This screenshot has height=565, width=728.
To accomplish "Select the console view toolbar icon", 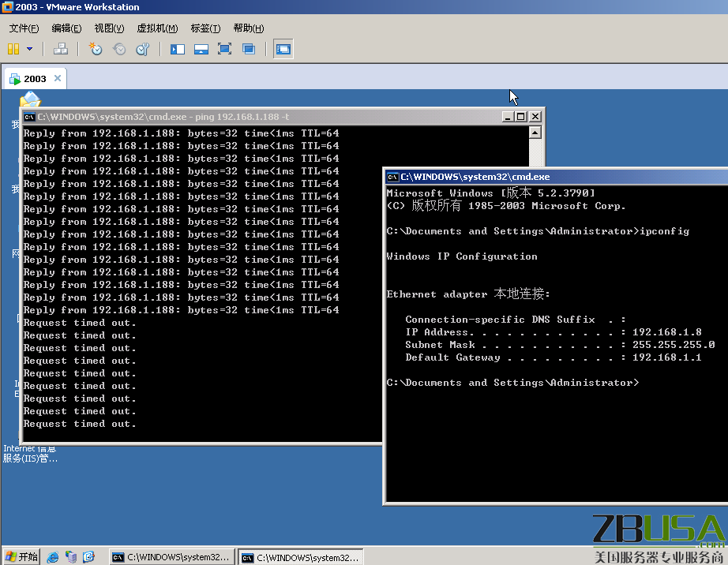I will coord(283,49).
